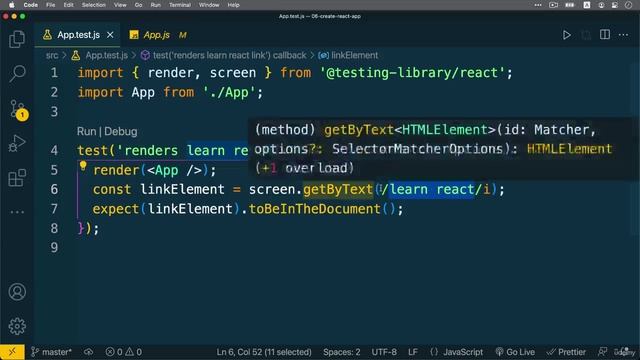
Task: Change file encoding UTF-8
Action: (x=384, y=352)
